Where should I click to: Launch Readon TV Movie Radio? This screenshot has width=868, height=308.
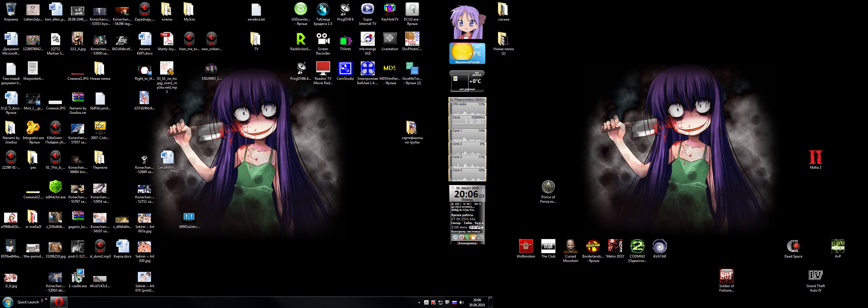click(x=323, y=73)
